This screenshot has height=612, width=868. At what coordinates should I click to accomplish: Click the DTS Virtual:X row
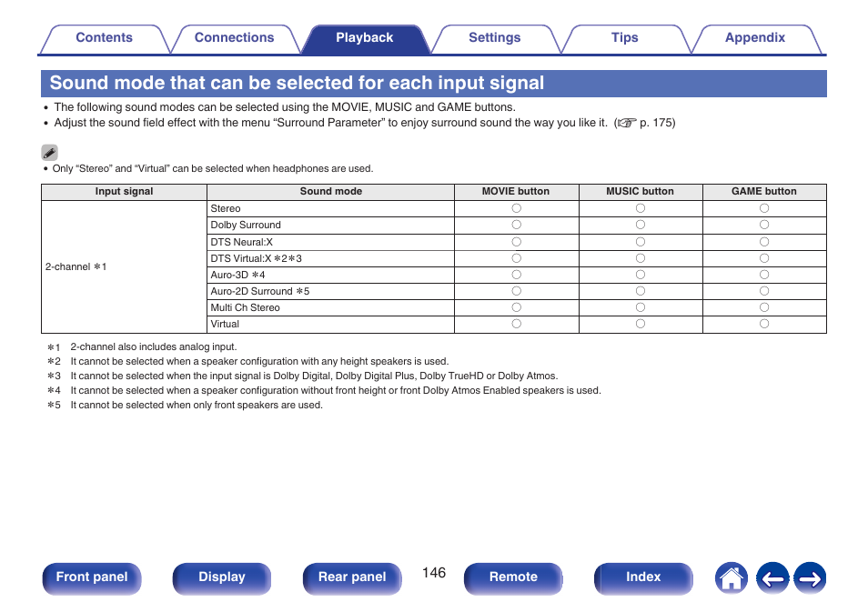coord(330,258)
